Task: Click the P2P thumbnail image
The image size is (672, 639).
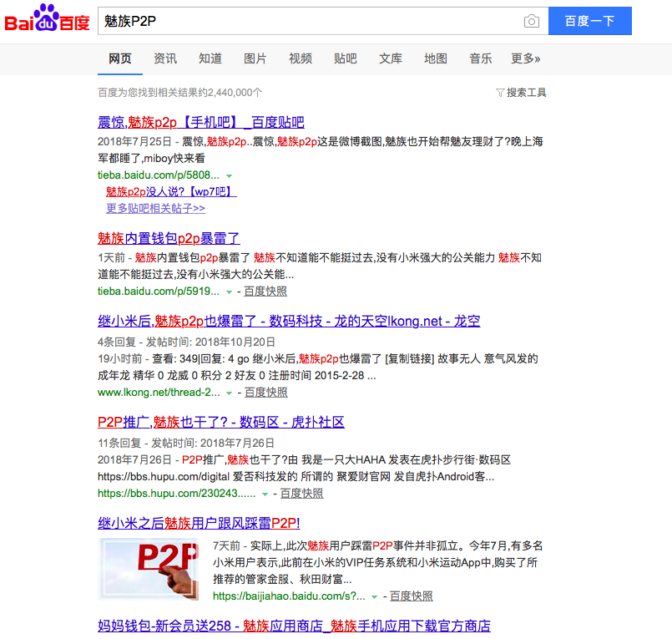Action: [x=149, y=569]
